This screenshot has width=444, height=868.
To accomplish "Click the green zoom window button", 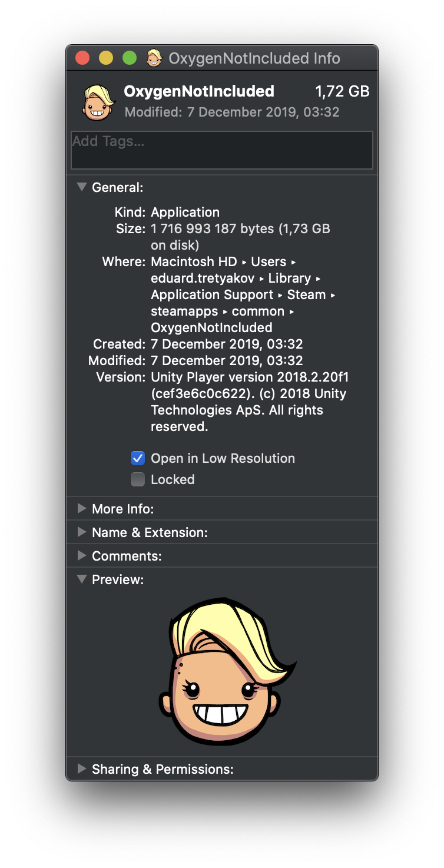I will pyautogui.click(x=130, y=58).
